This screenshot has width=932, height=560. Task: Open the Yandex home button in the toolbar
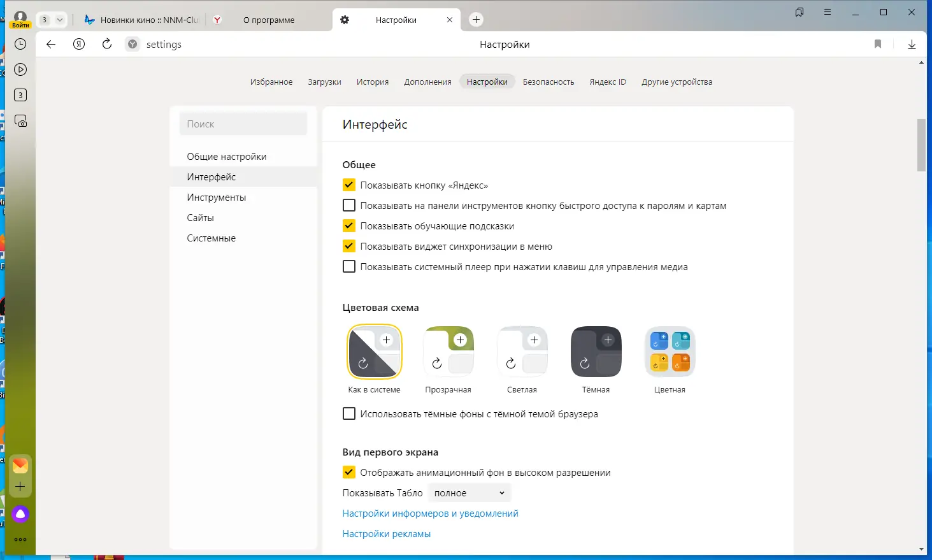pos(79,44)
